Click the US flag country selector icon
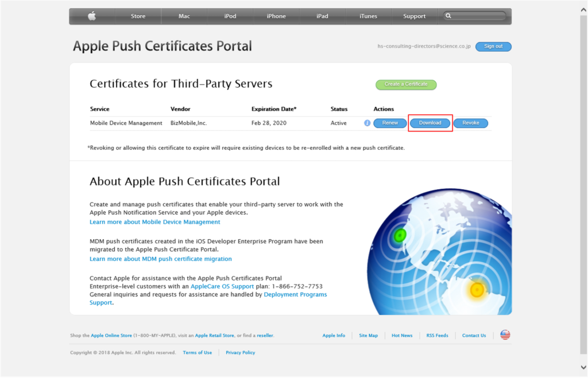 click(x=505, y=335)
